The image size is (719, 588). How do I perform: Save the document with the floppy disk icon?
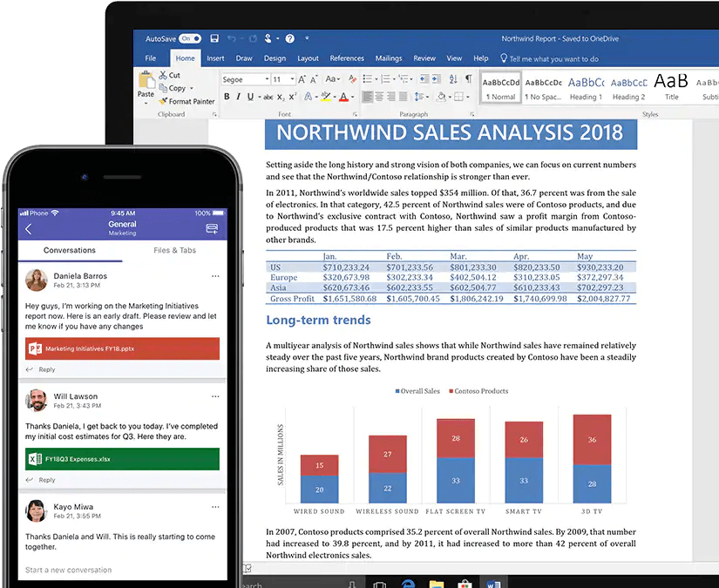(x=214, y=38)
